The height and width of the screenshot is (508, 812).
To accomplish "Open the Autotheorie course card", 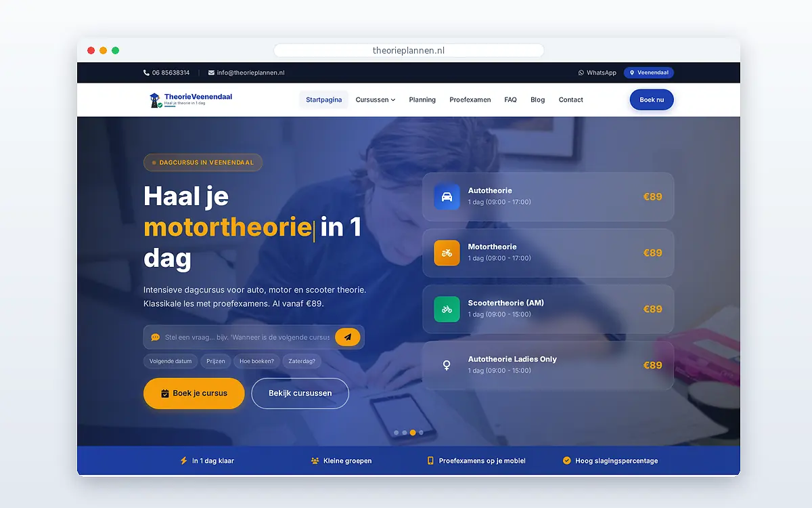I will pos(548,196).
